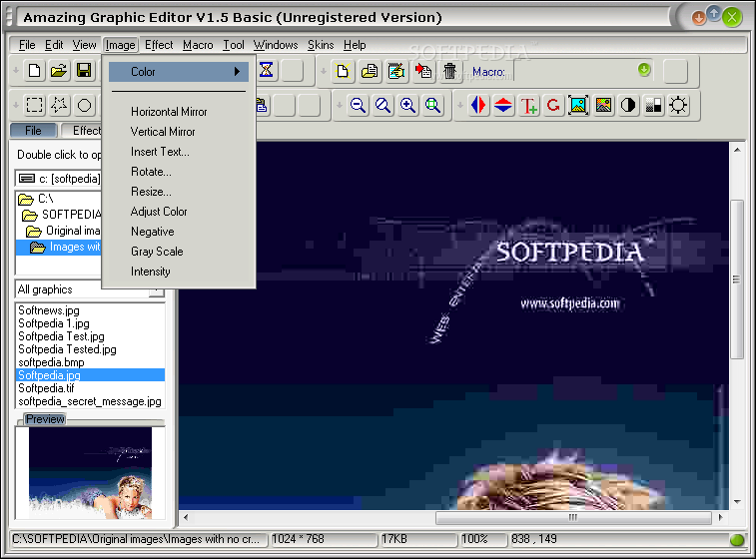
Task: Select Softnews.jpg in file list
Action: (49, 310)
